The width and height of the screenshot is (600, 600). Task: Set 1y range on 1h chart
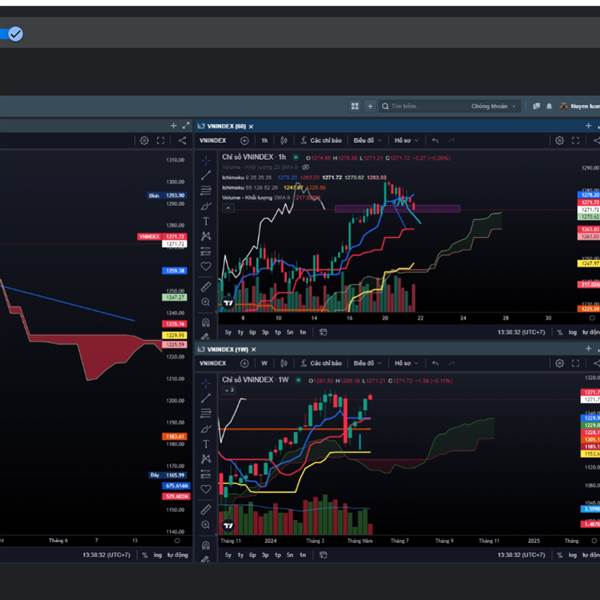[240, 332]
